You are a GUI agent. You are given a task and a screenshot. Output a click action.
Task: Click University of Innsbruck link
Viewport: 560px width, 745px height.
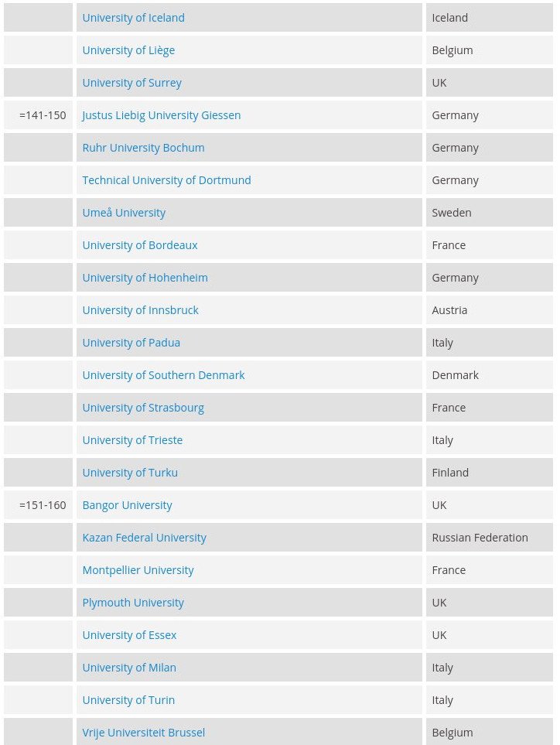(x=140, y=310)
